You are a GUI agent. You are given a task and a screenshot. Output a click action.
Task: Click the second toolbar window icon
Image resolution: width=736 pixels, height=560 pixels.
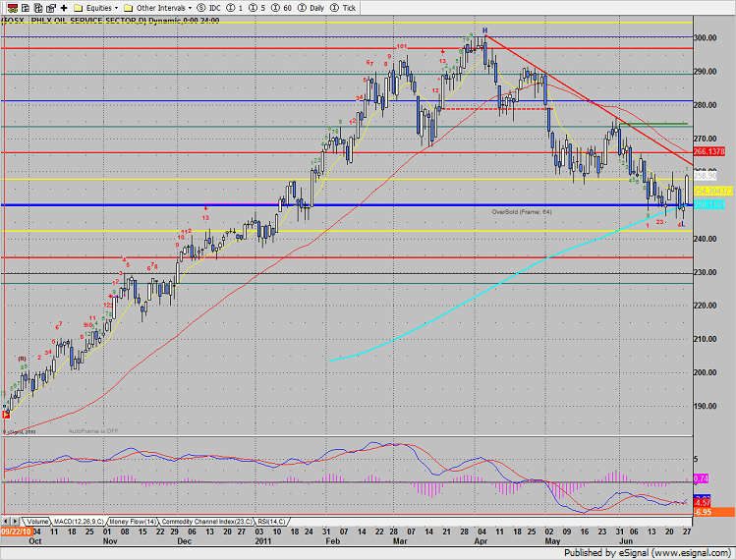(26, 8)
